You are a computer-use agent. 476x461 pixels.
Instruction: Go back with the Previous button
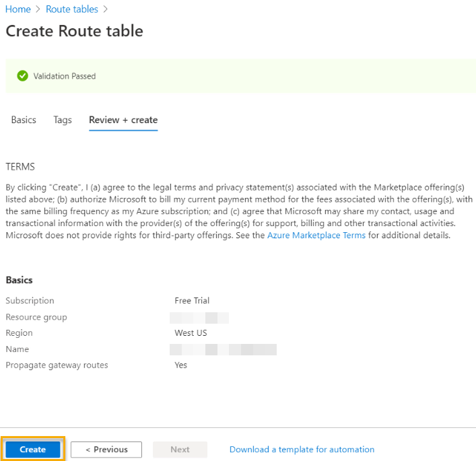tap(106, 450)
